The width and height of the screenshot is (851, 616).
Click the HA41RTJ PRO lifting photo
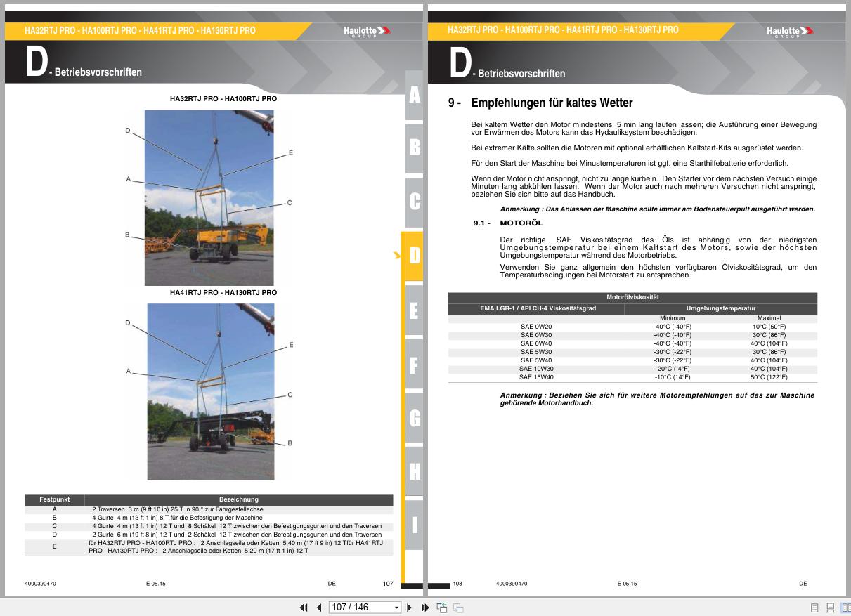pyautogui.click(x=211, y=392)
